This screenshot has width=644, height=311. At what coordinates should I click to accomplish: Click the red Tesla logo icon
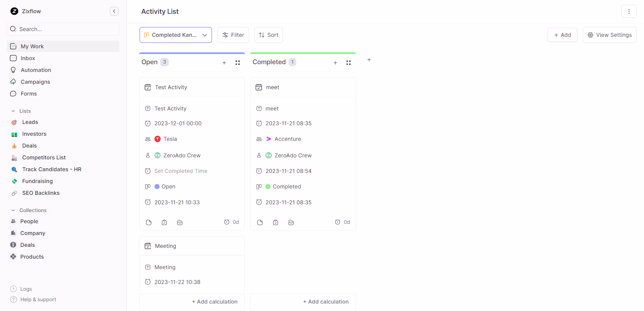tap(158, 139)
